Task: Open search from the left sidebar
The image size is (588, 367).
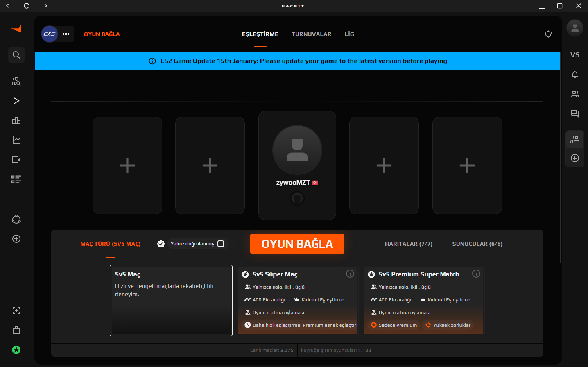Action: 16,55
